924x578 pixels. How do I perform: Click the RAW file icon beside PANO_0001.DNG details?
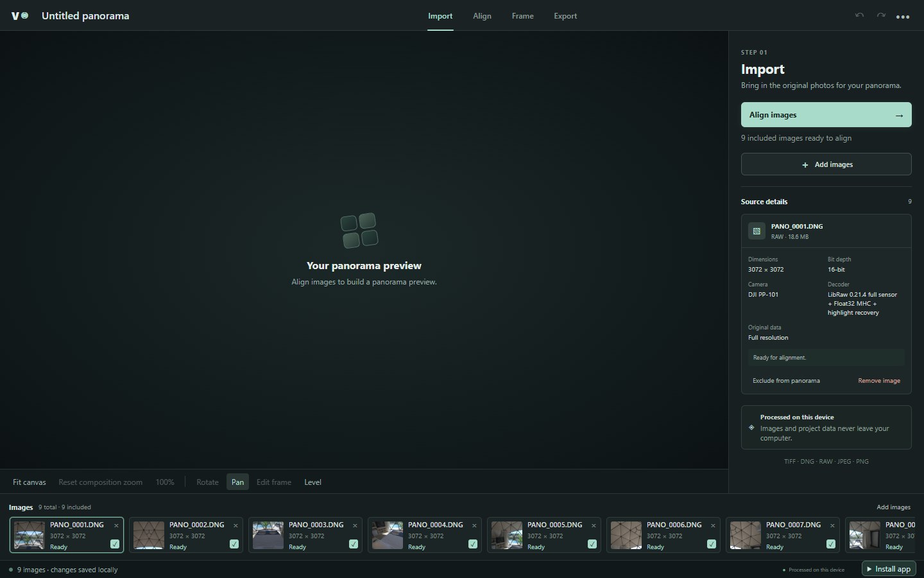coord(757,231)
